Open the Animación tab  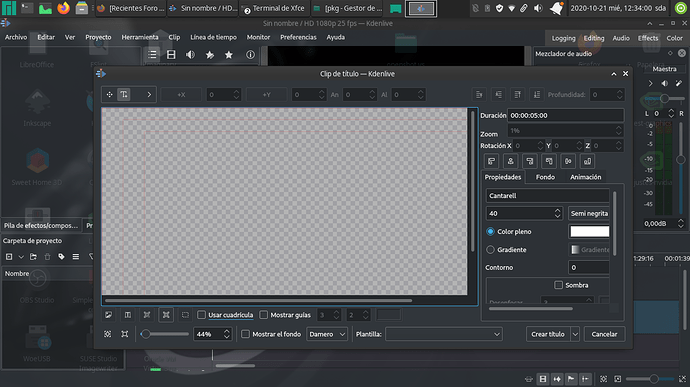pos(585,177)
